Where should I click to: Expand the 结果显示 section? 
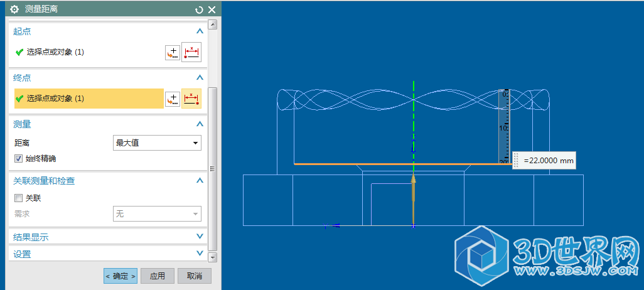pyautogui.click(x=200, y=237)
